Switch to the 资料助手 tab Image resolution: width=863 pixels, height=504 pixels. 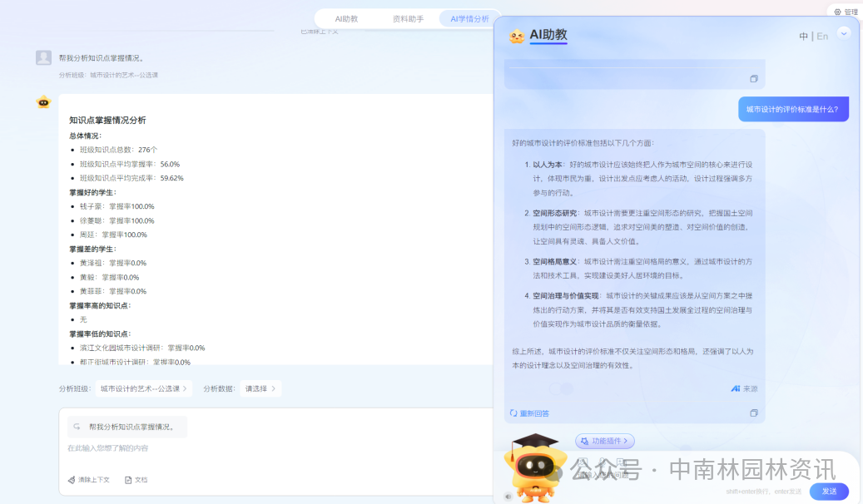point(408,18)
